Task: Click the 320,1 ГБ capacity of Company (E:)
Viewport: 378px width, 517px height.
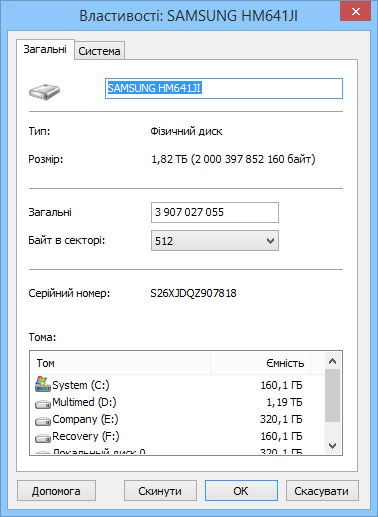Action: click(281, 419)
